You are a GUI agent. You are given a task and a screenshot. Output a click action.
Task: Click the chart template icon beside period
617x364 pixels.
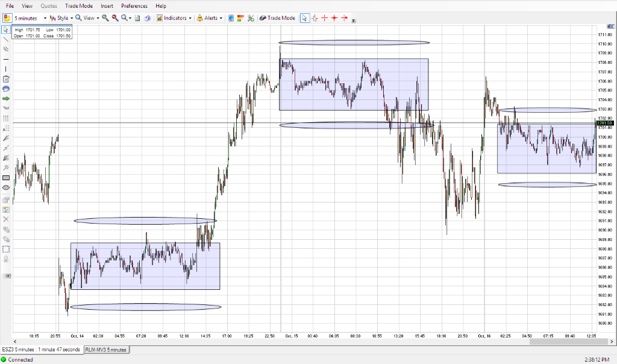pyautogui.click(x=7, y=18)
